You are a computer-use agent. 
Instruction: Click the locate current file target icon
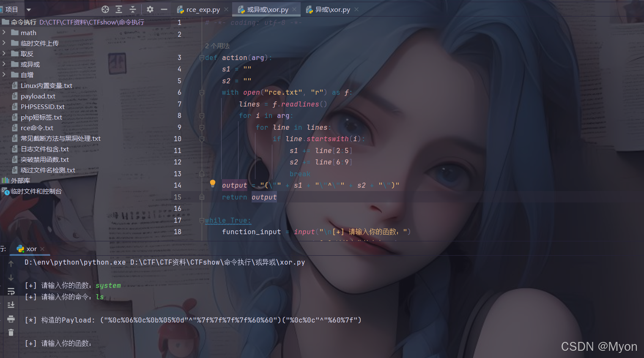coord(105,9)
